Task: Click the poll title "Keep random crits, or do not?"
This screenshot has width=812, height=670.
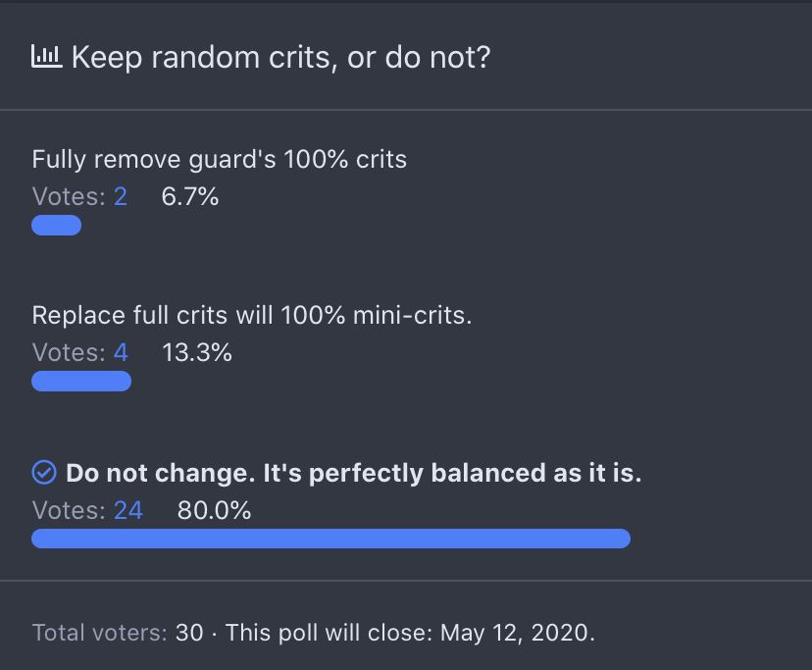Action: [280, 57]
